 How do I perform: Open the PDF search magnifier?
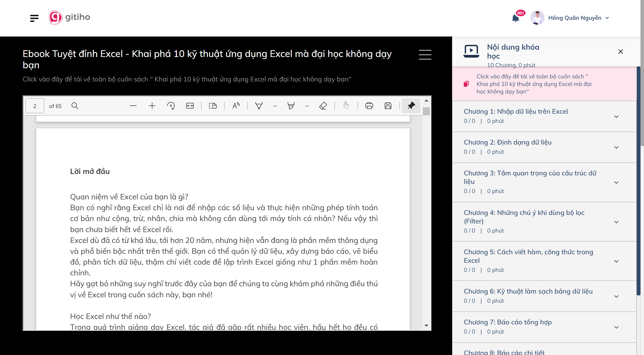pyautogui.click(x=75, y=106)
